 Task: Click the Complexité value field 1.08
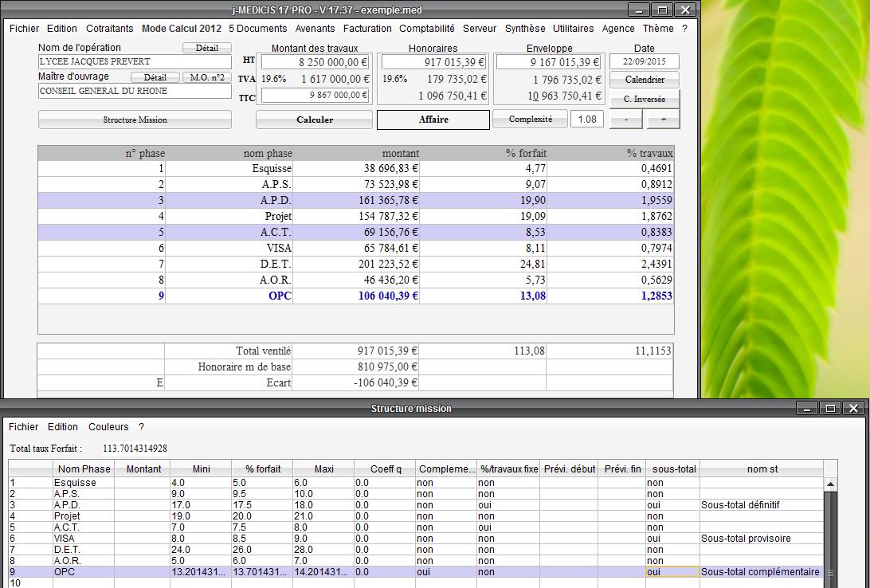pos(587,120)
